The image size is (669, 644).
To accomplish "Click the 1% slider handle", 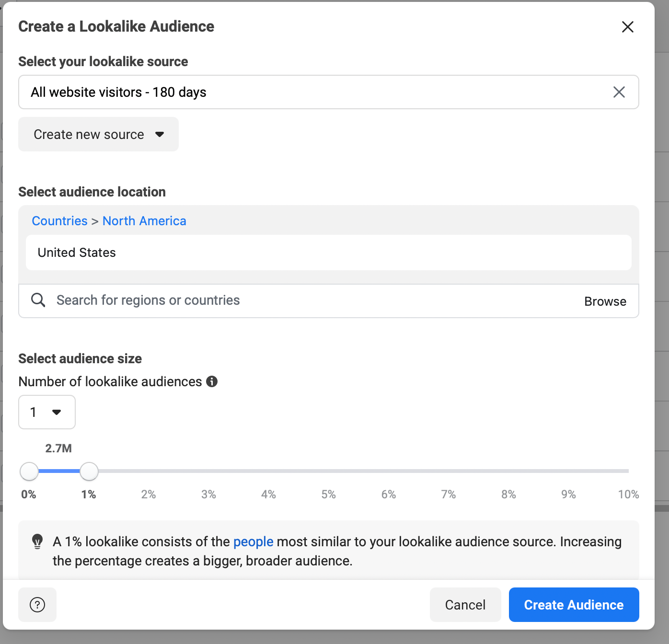I will [89, 471].
